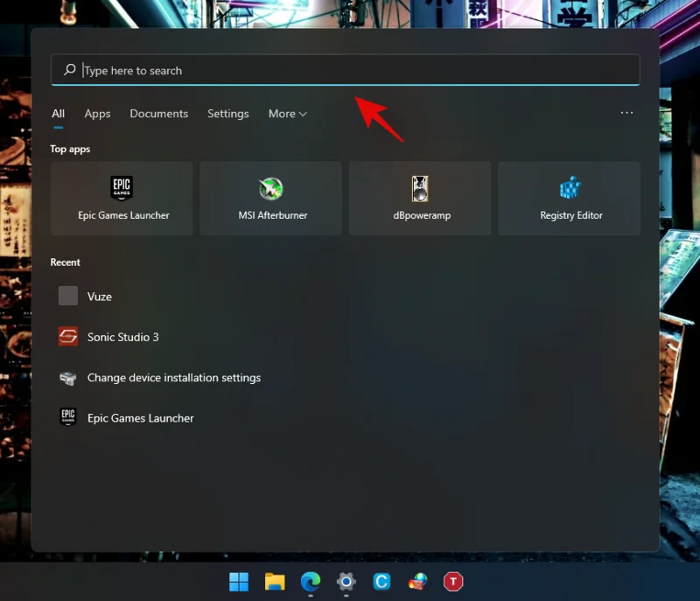Open Change device installation settings

click(x=174, y=377)
